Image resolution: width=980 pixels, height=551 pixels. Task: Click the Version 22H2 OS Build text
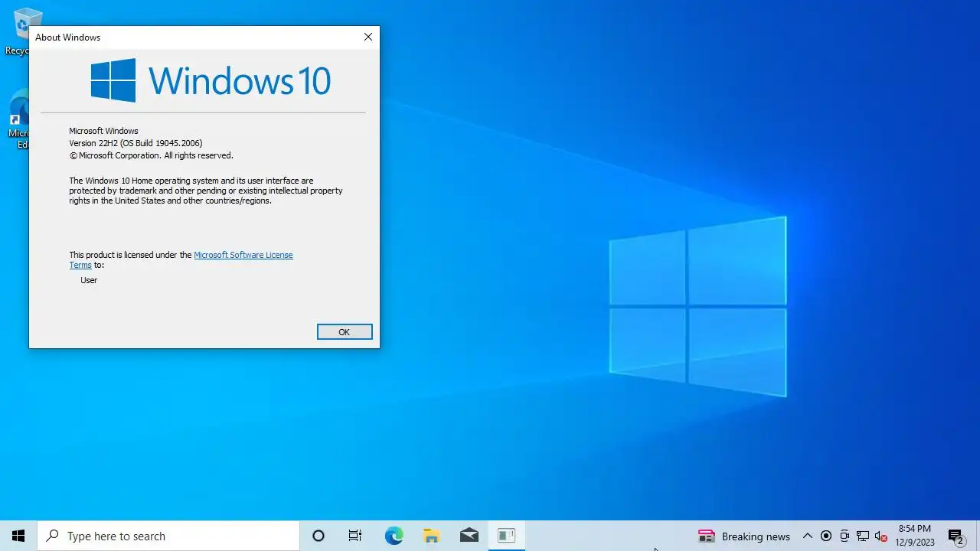coord(136,143)
